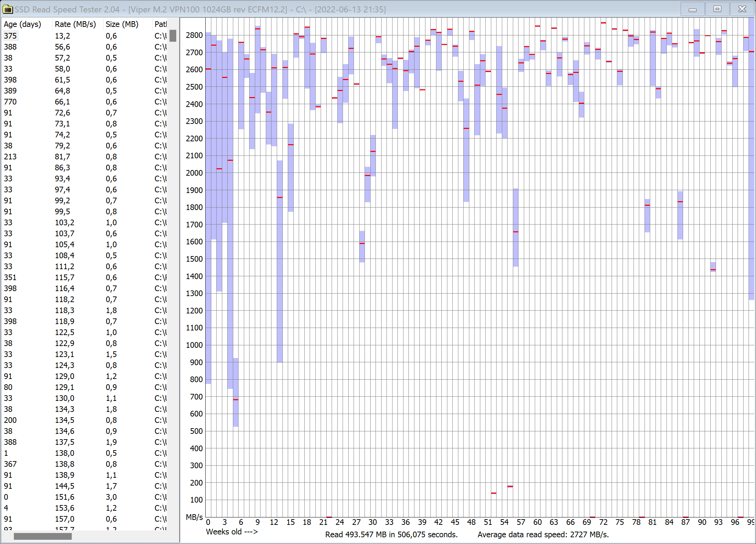
Task: Click red marker at 51 weeks near 140 MB/s
Action: tap(494, 493)
